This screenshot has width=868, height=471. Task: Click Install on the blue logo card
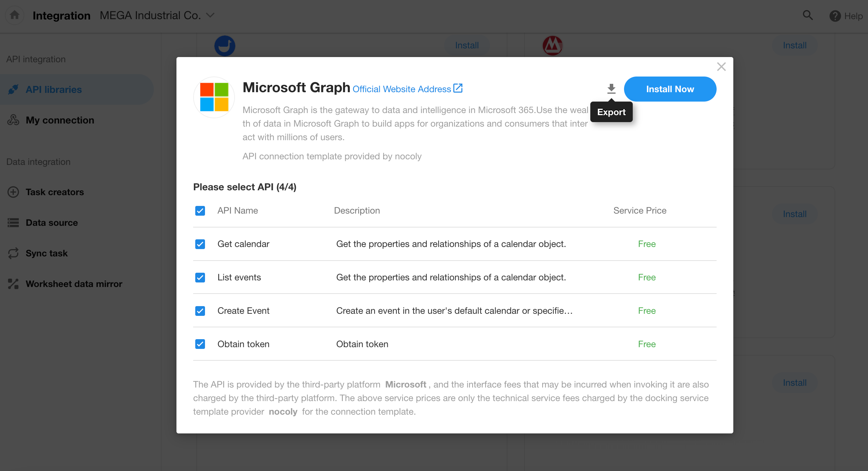467,45
